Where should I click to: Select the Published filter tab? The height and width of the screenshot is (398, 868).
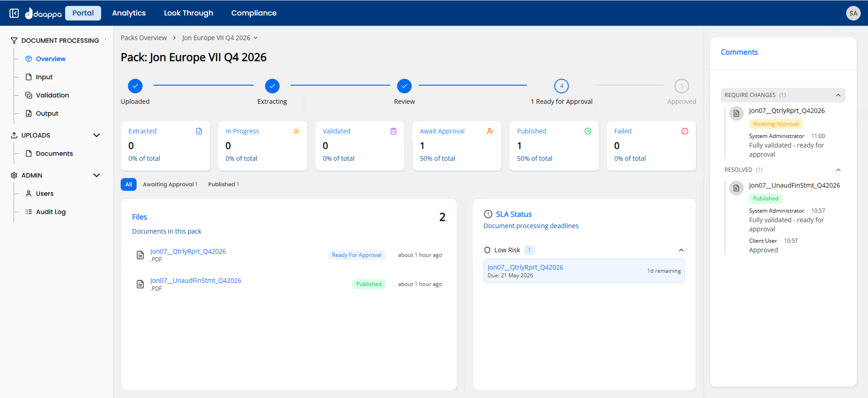coord(223,184)
